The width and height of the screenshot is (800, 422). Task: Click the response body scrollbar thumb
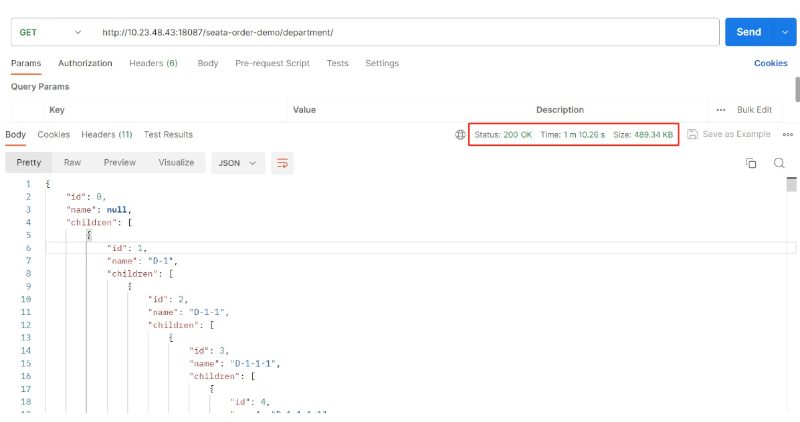(x=791, y=184)
